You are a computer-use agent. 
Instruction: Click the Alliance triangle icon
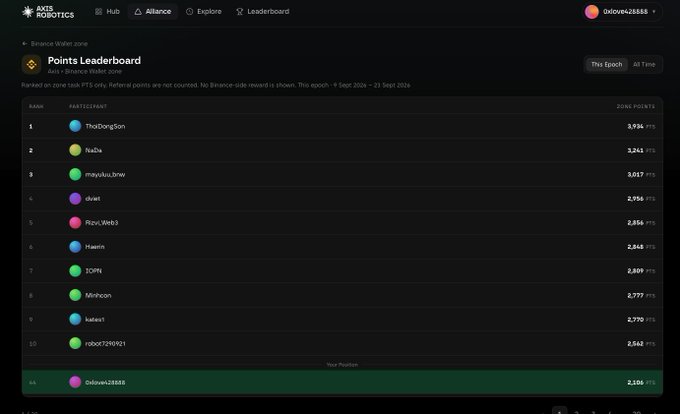click(138, 12)
